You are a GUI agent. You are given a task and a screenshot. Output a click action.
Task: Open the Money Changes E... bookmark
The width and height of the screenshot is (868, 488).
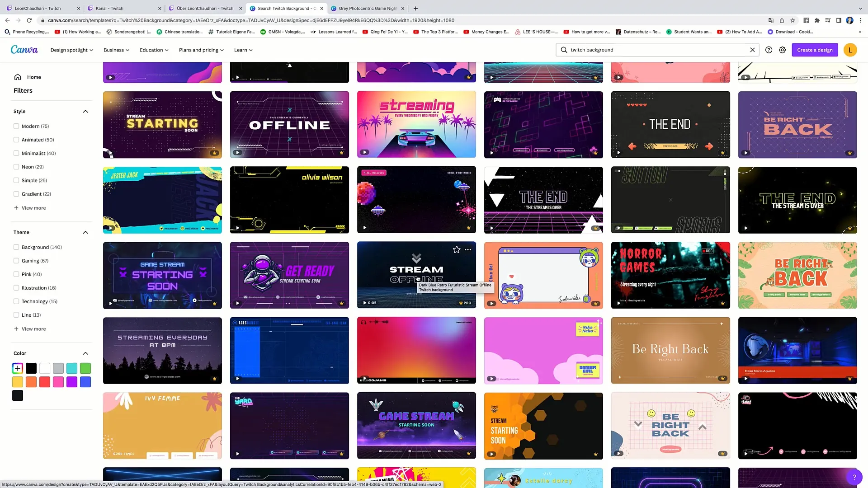(x=486, y=32)
